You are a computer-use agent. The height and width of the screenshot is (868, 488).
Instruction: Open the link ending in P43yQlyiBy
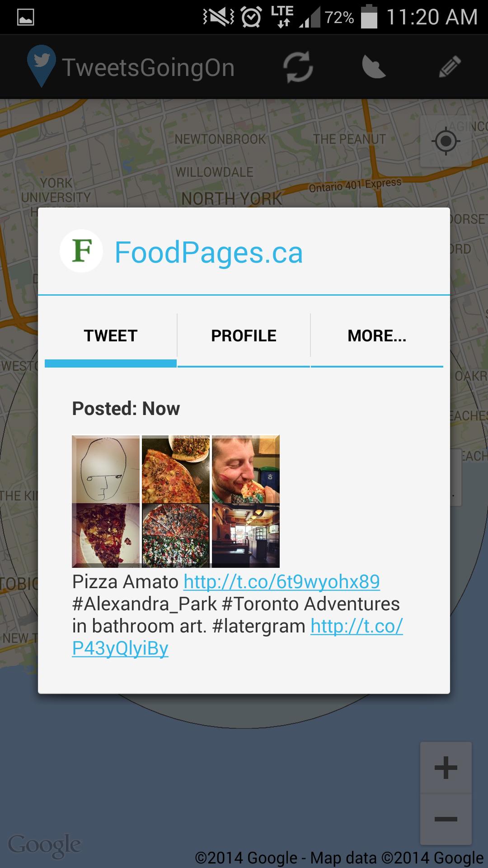120,648
